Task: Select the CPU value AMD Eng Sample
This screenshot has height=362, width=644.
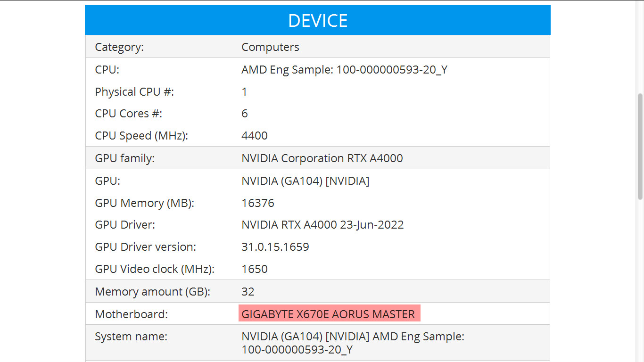Action: tap(344, 70)
